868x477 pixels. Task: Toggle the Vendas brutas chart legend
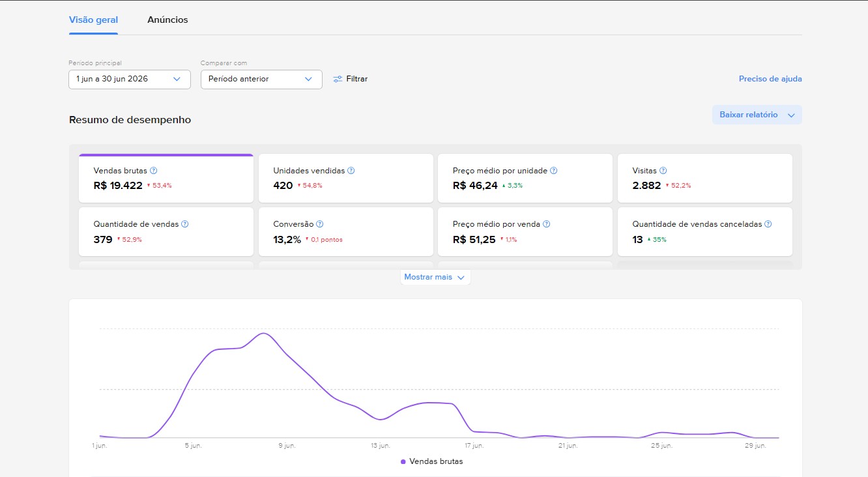tap(432, 461)
